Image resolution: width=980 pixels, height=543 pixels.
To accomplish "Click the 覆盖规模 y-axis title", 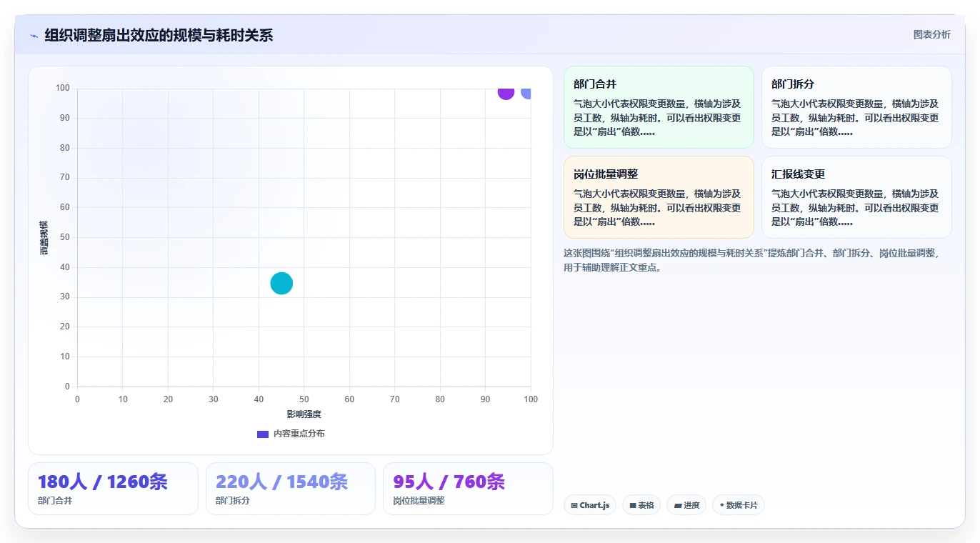I will (x=44, y=238).
